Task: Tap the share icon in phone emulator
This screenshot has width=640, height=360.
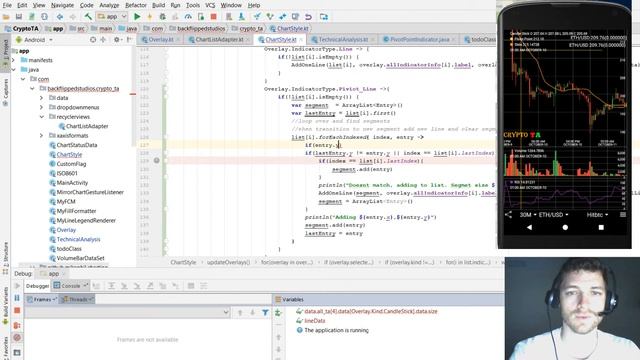Action: click(x=508, y=214)
